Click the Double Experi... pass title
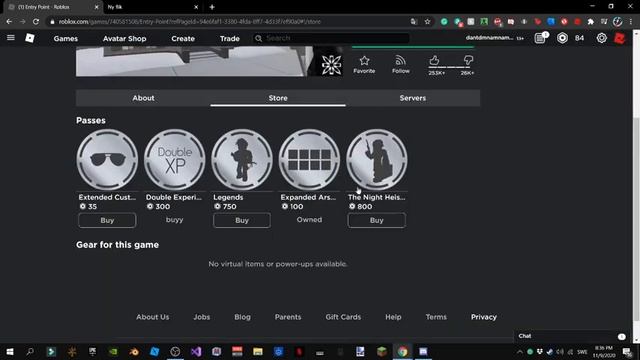This screenshot has height=360, width=640. (x=173, y=197)
